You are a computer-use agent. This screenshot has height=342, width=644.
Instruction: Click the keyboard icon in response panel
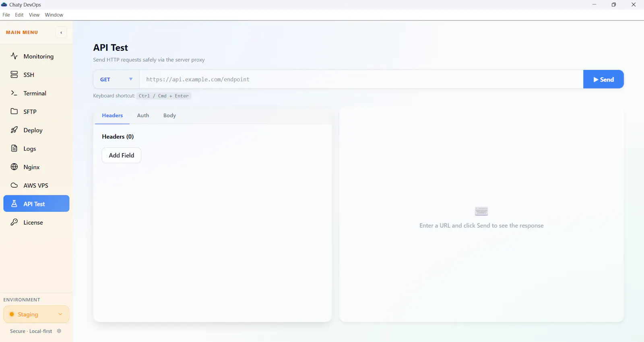click(x=481, y=211)
